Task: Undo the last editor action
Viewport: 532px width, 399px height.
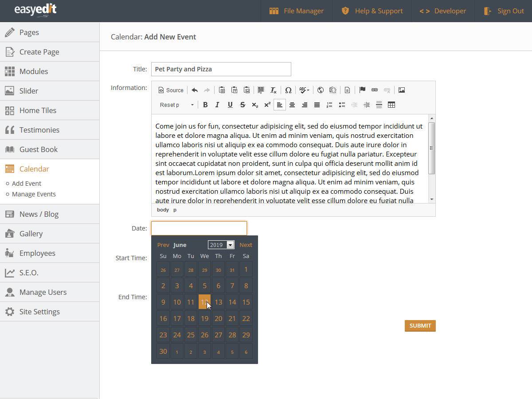Action: point(195,90)
